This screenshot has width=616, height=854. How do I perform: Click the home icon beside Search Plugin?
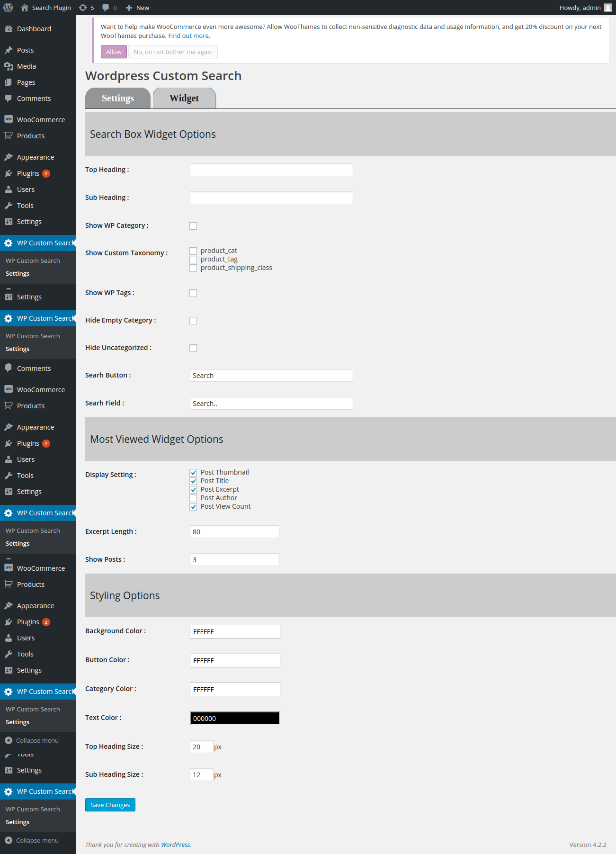(25, 8)
